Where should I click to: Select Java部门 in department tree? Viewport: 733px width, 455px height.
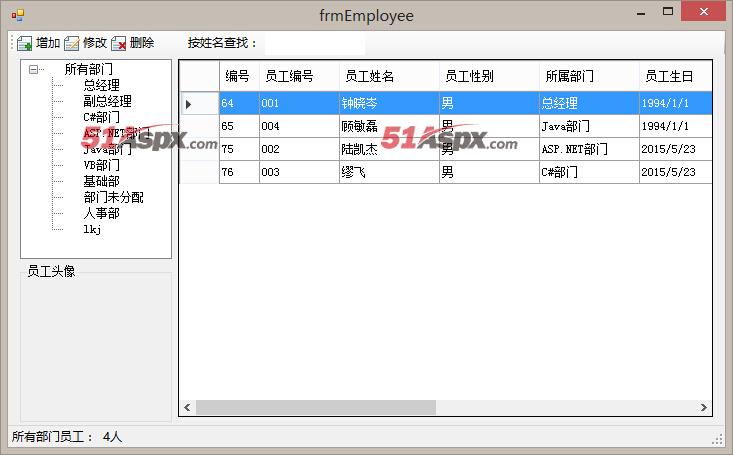click(x=108, y=149)
